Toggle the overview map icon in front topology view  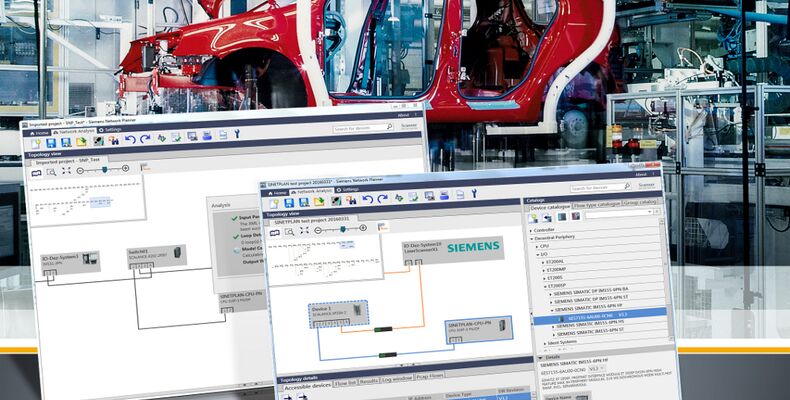click(273, 231)
